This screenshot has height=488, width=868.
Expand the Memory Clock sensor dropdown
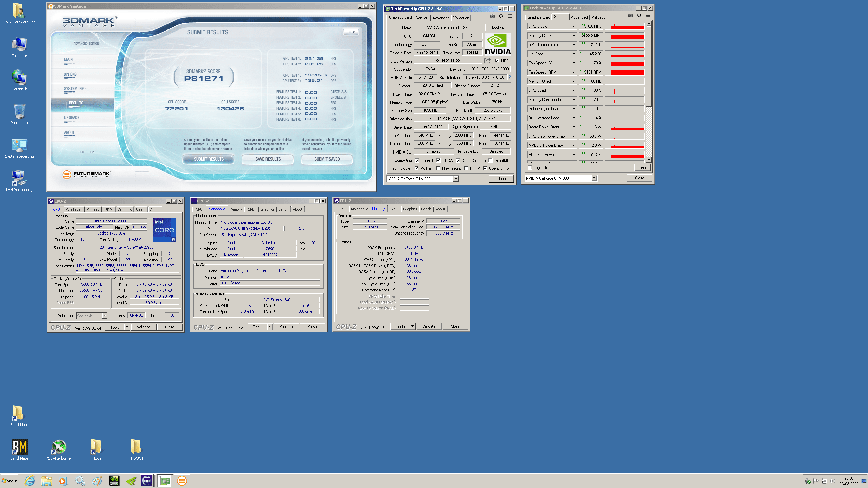tap(574, 36)
